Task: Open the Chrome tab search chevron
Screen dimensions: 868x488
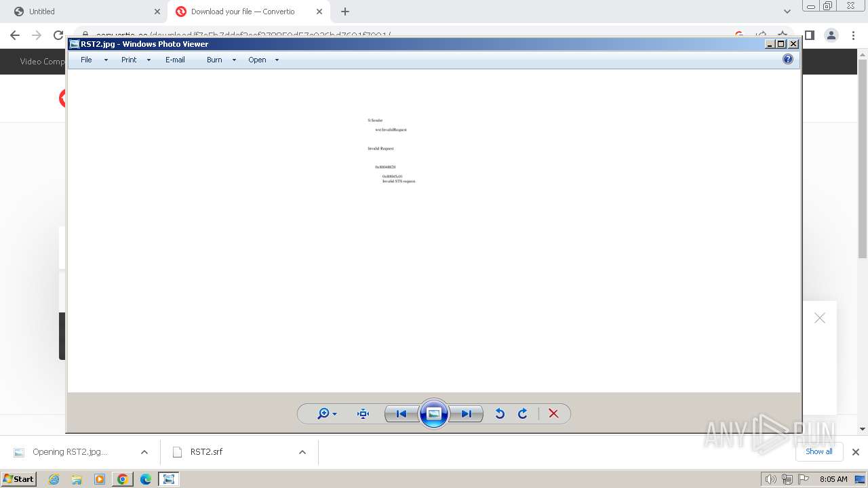Action: (x=787, y=12)
